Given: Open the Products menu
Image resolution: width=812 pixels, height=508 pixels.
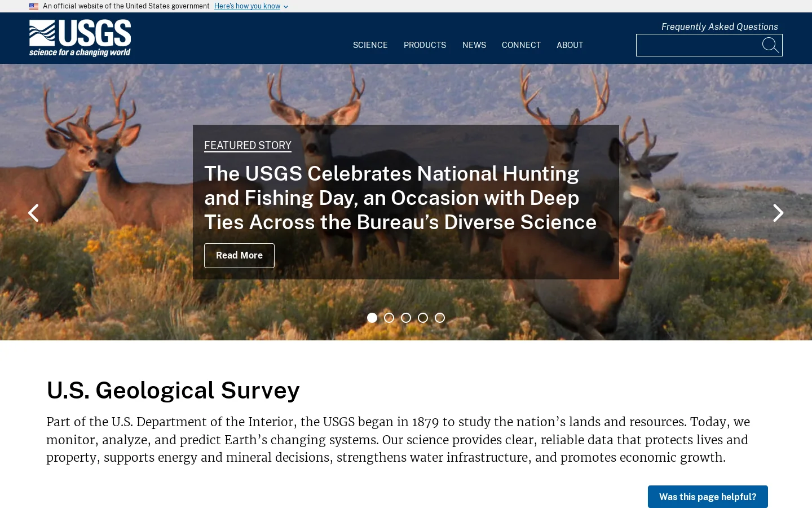Looking at the screenshot, I should [x=425, y=45].
